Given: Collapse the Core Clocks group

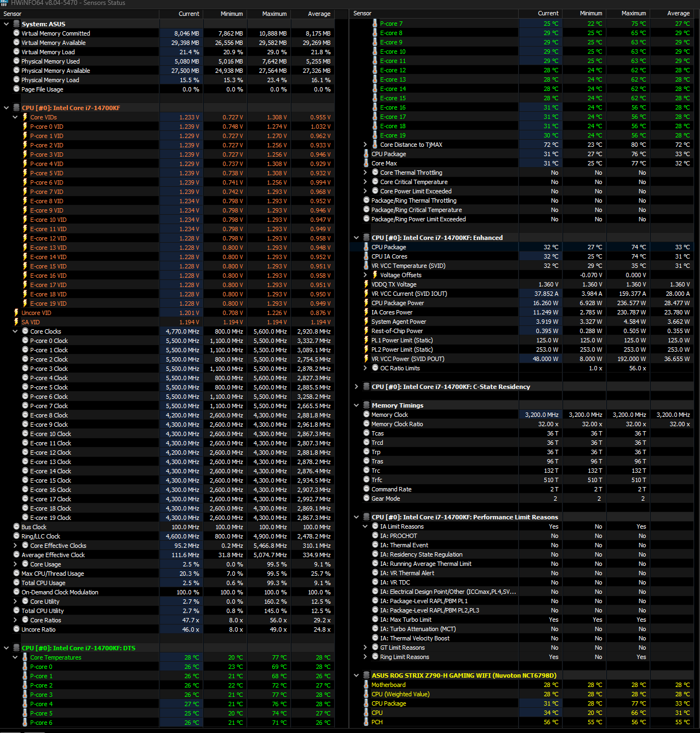Looking at the screenshot, I should tap(15, 331).
